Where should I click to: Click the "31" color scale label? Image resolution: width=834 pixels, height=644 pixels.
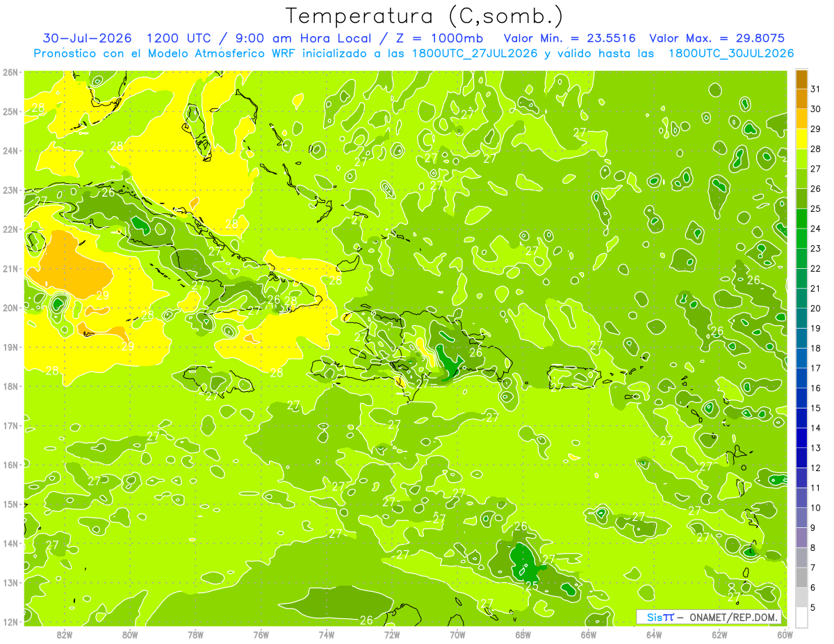pos(816,89)
